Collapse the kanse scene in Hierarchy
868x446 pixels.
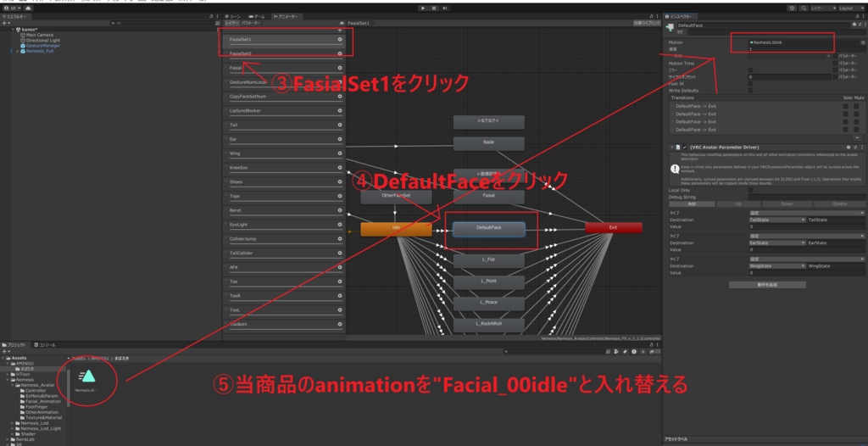pyautogui.click(x=12, y=30)
